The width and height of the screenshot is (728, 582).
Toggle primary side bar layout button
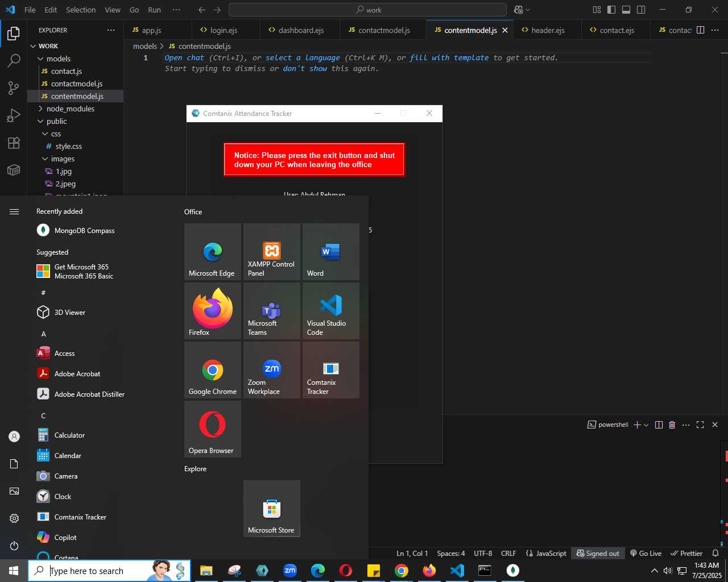point(611,10)
